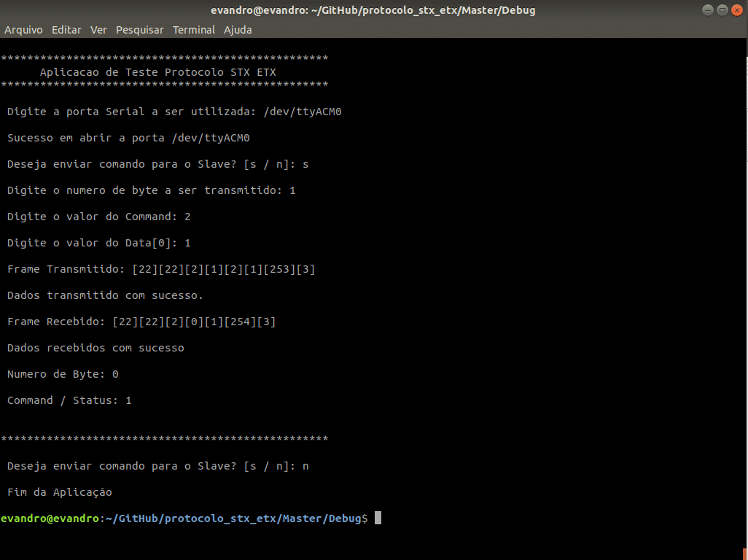
Task: Open the Editar menu
Action: click(66, 30)
